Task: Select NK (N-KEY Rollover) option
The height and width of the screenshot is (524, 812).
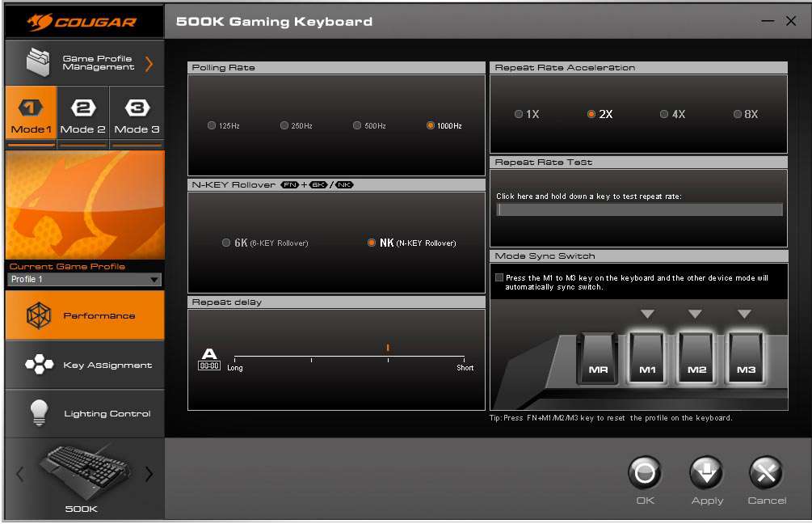Action: point(372,243)
